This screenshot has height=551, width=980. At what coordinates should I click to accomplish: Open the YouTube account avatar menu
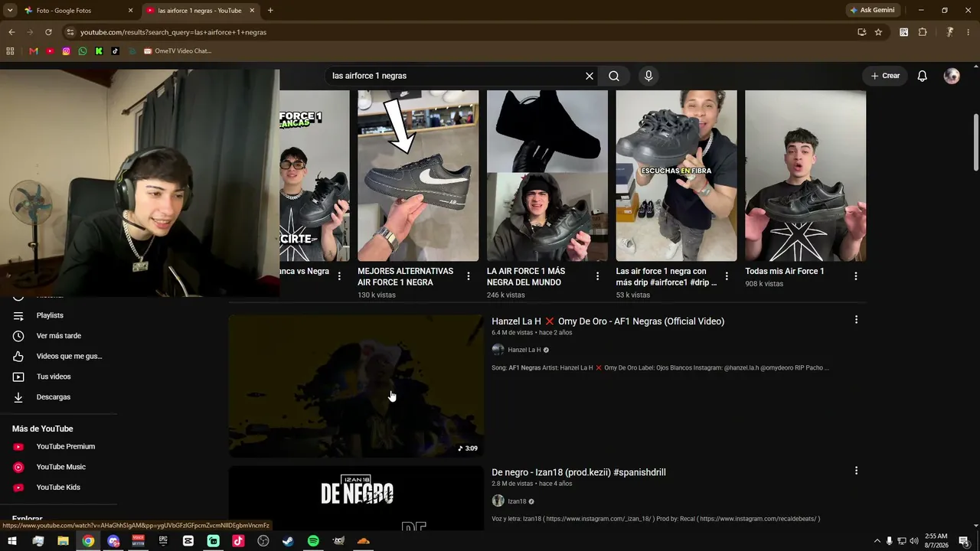[952, 76]
